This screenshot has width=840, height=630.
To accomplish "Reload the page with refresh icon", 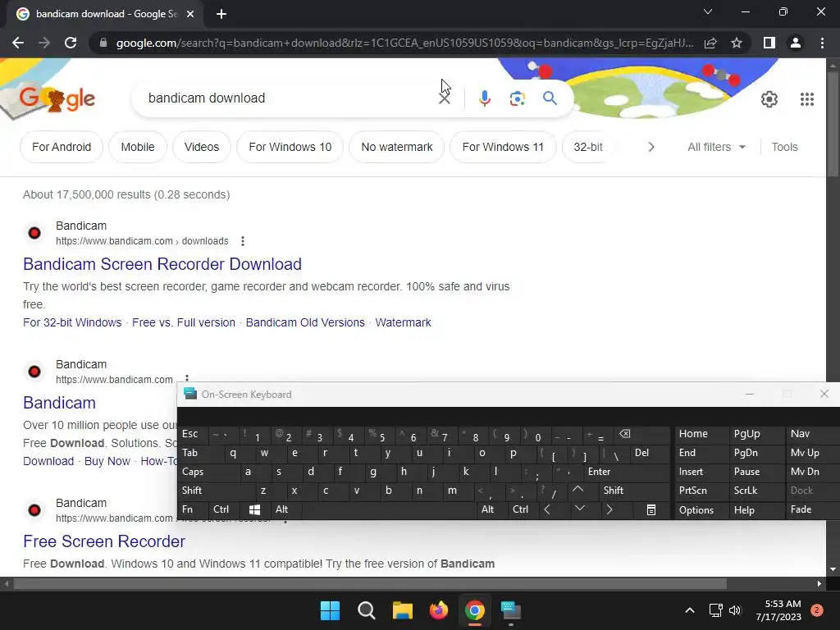I will (x=71, y=43).
